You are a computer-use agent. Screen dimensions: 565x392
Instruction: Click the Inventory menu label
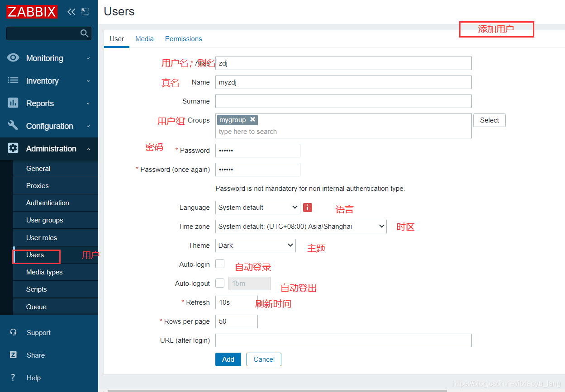[43, 81]
